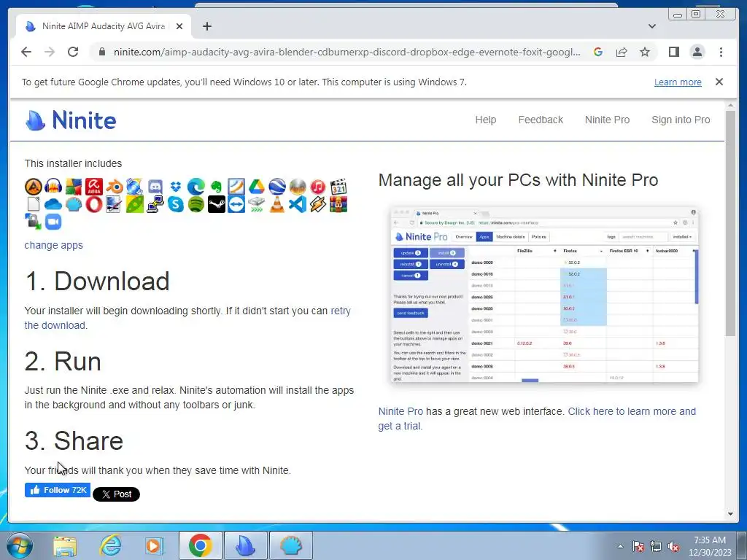Click the Audacity headphones icon
The height and width of the screenshot is (560, 747).
(x=53, y=187)
